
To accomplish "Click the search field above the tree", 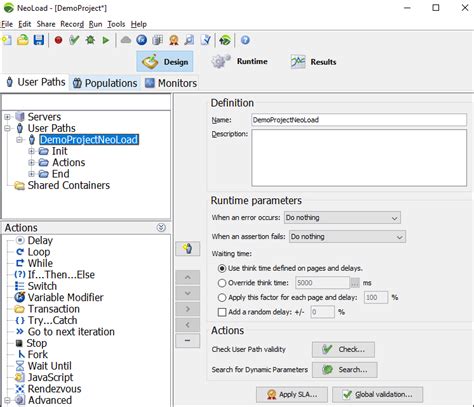I will 86,102.
